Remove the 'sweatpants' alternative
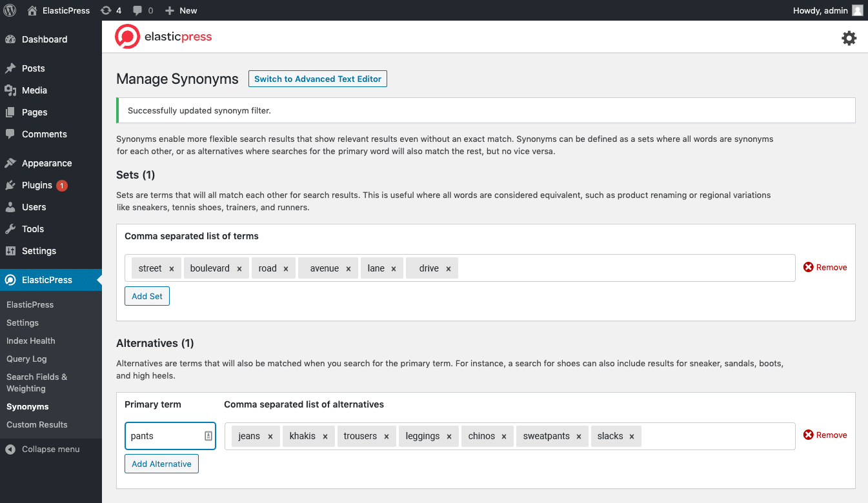868x503 pixels. point(579,437)
